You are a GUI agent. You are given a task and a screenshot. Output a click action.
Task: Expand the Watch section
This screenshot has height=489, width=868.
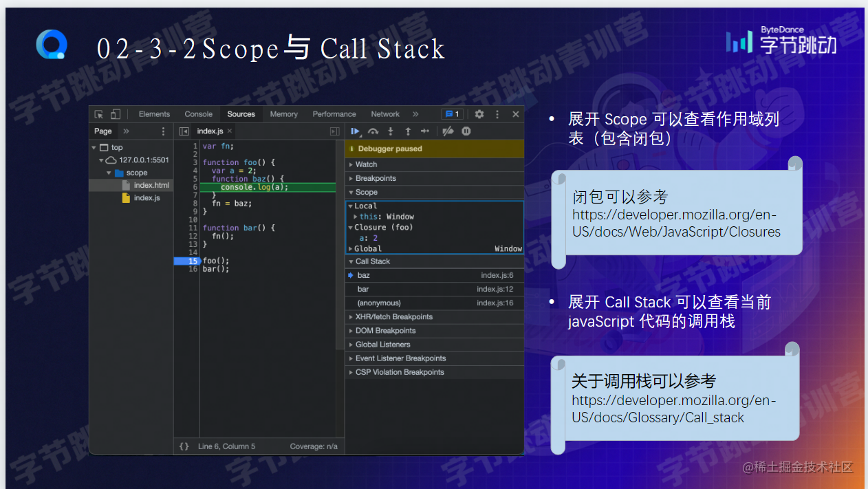tap(435, 164)
